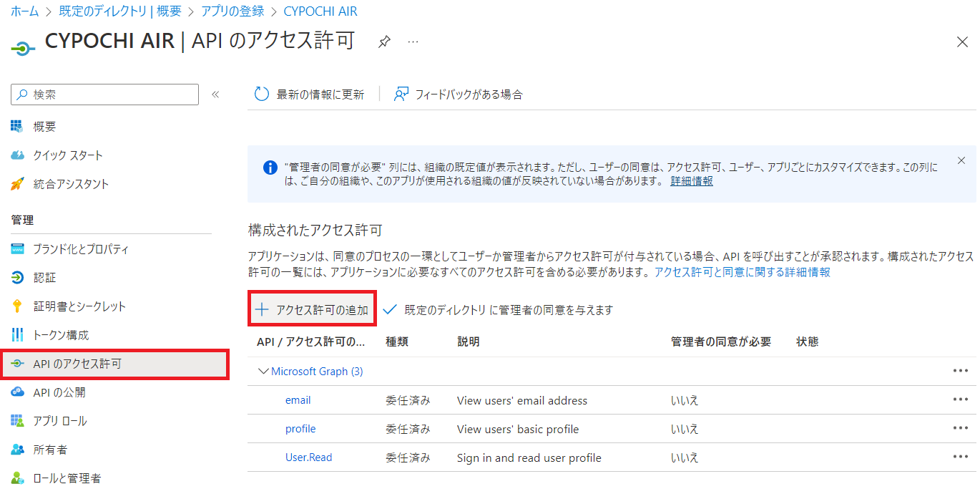Collapse the Microsoft Graph (3) group chevron
The height and width of the screenshot is (494, 980).
pos(264,372)
